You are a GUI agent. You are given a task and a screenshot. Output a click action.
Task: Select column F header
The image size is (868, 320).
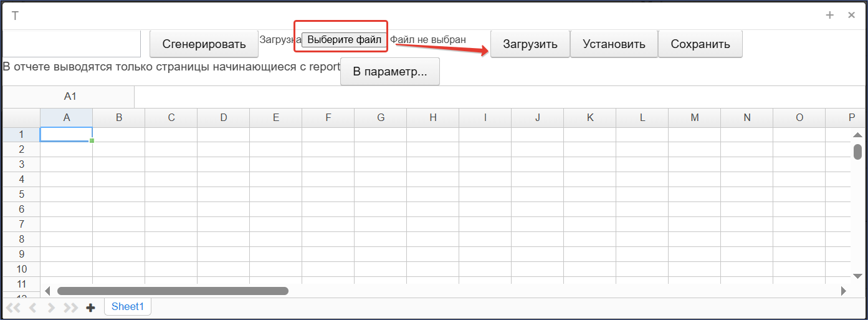coord(328,117)
